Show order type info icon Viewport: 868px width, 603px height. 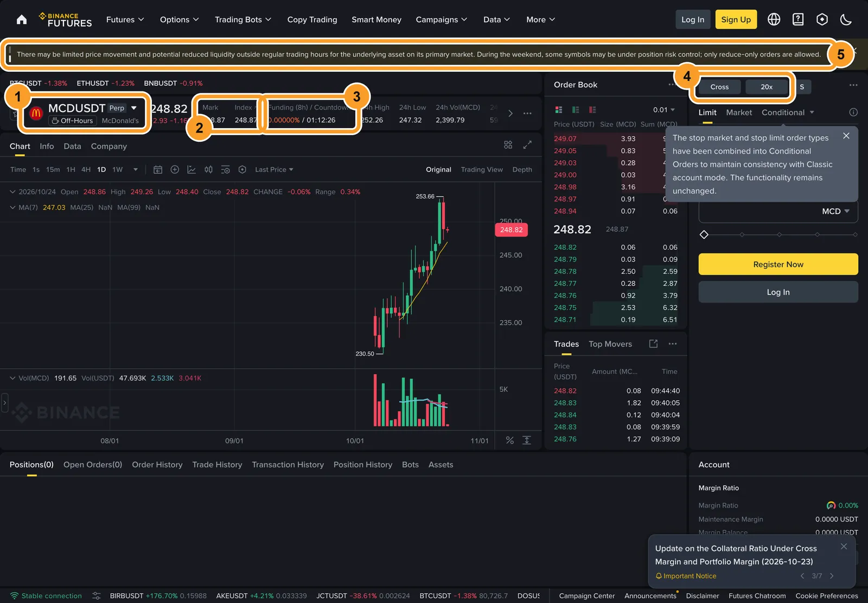[x=853, y=112]
